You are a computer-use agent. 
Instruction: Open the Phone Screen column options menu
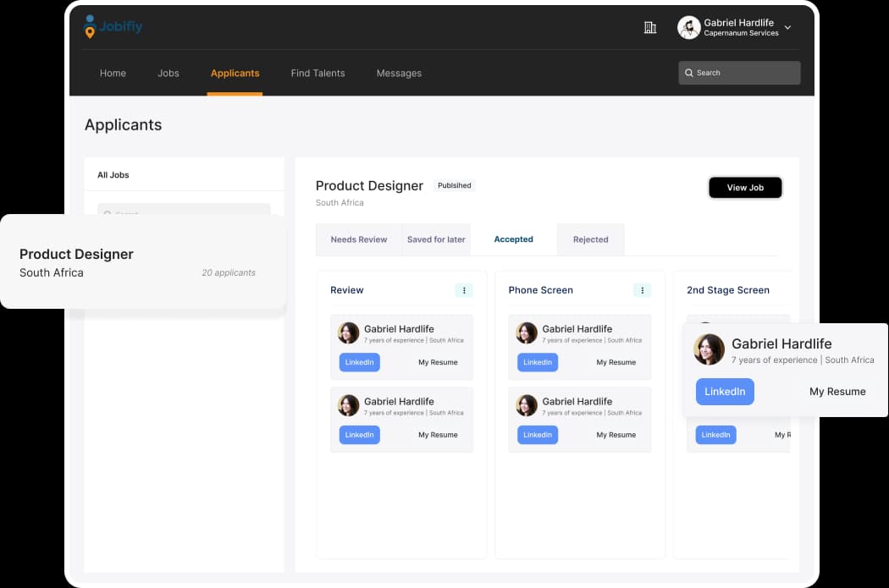point(643,289)
